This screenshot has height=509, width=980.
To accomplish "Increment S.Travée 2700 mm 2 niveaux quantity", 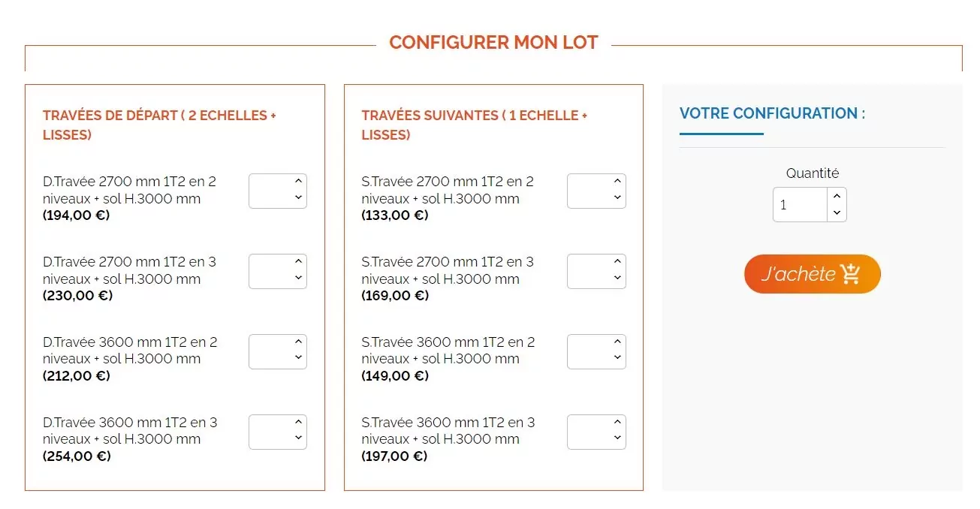I will point(617,181).
